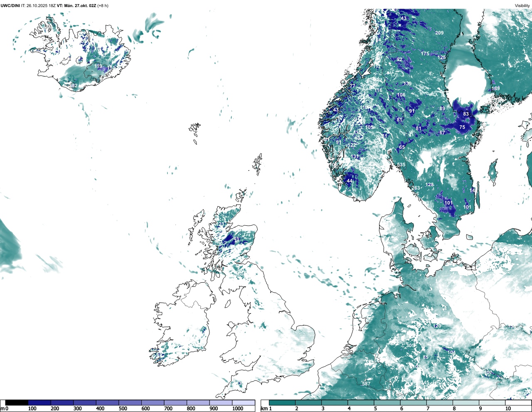Click the palest swatch between 9 and 10 km
The image size is (532, 412).
pos(493,402)
